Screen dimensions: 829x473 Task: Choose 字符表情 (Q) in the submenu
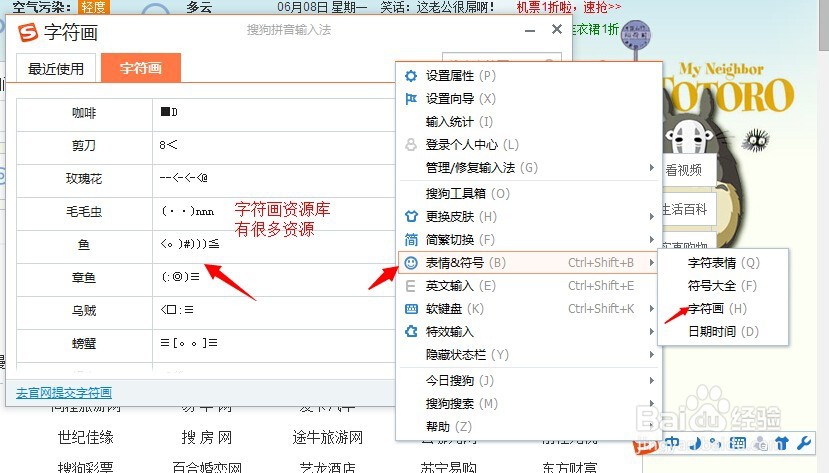pyautogui.click(x=723, y=263)
